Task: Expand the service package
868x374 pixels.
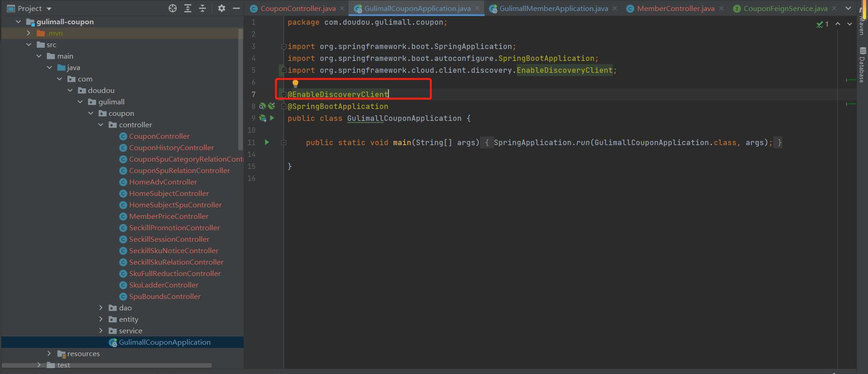Action: pos(101,331)
